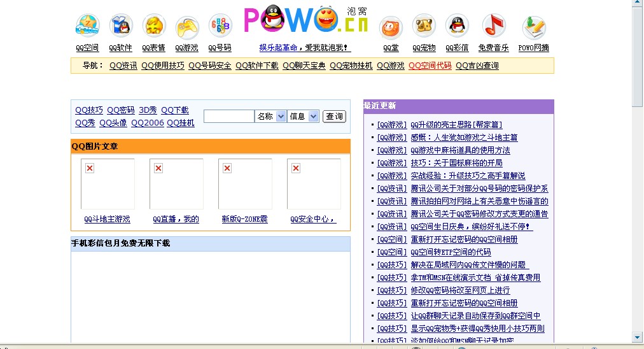
Task: Open article QQ升级的亮主思路[帮家篇]
Action: coord(456,125)
